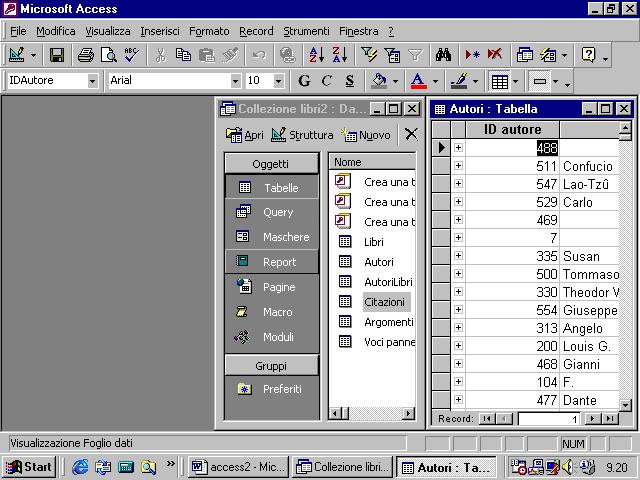The image size is (640, 480).
Task: Run the spell check tool
Action: coord(130,55)
